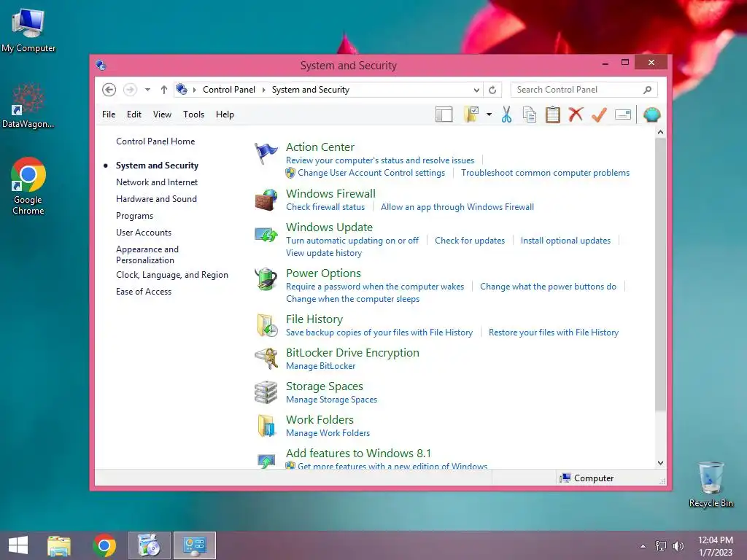Open the View menu
Viewport: 747px width, 560px height.
162,114
